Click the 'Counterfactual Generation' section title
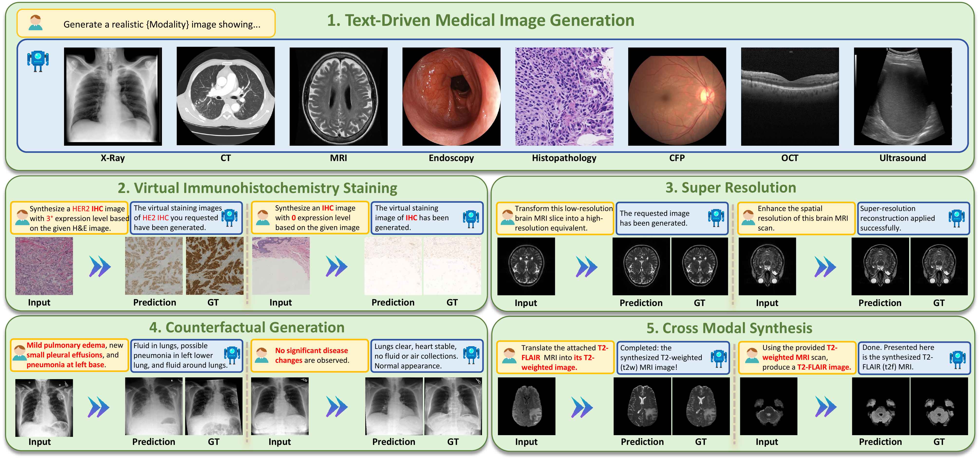This screenshot has width=980, height=460. click(x=246, y=327)
